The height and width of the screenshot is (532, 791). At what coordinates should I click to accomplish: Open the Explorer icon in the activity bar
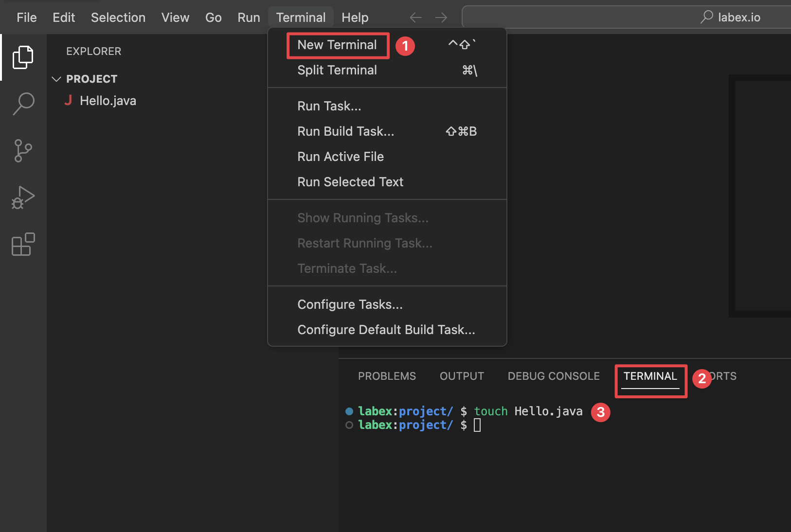23,57
